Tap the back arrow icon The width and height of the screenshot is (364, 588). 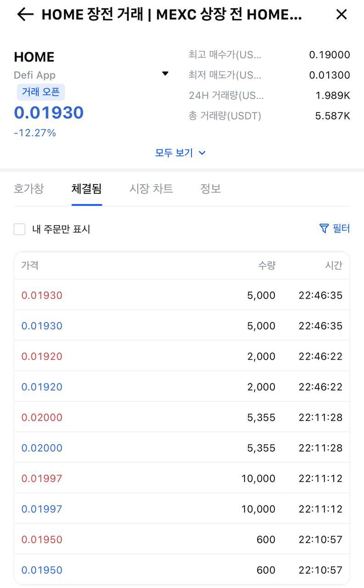coord(25,15)
